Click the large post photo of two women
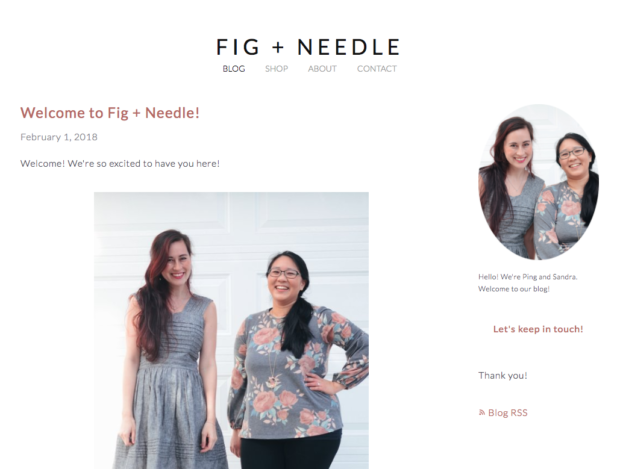 [231, 331]
